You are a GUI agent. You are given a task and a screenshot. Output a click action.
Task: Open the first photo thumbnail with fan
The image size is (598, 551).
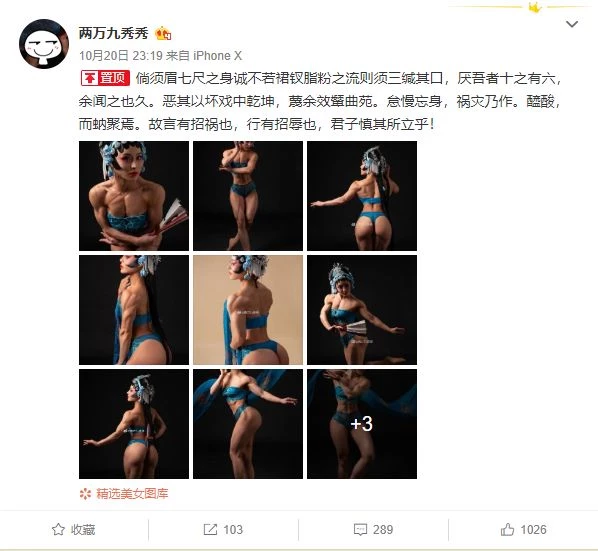point(134,196)
